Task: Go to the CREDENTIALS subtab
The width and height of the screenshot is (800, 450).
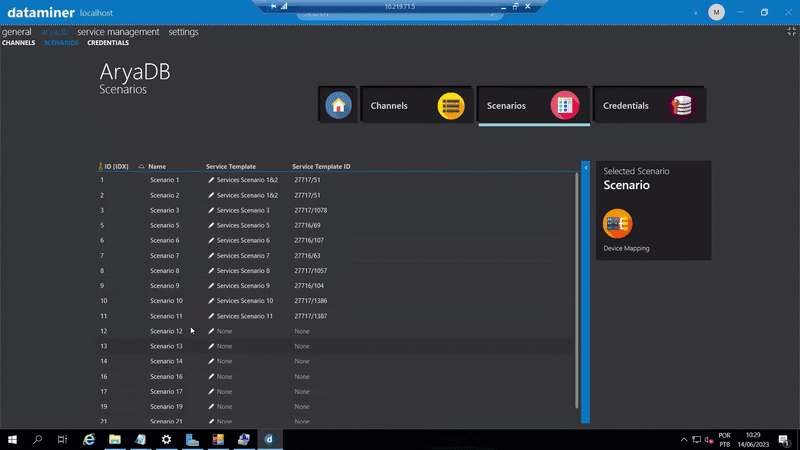Action: pos(108,43)
